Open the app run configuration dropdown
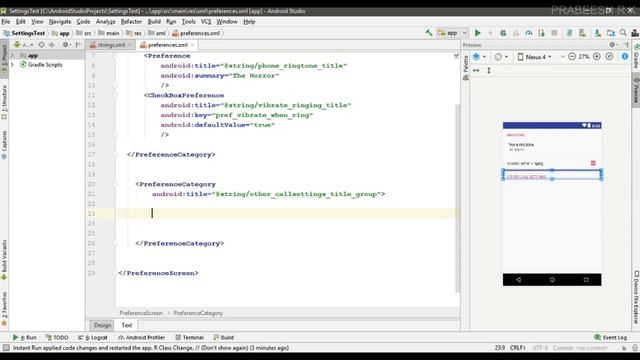This screenshot has height=360, width=640. pyautogui.click(x=452, y=33)
